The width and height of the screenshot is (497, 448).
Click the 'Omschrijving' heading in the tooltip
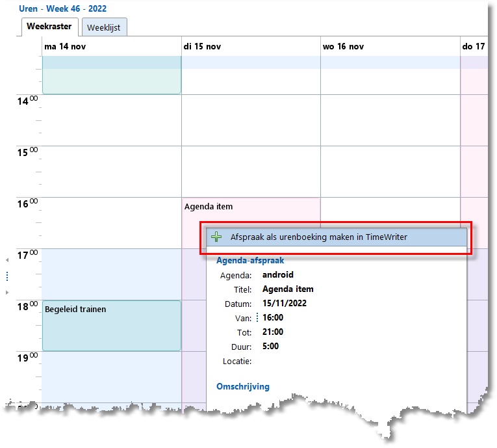pos(242,386)
